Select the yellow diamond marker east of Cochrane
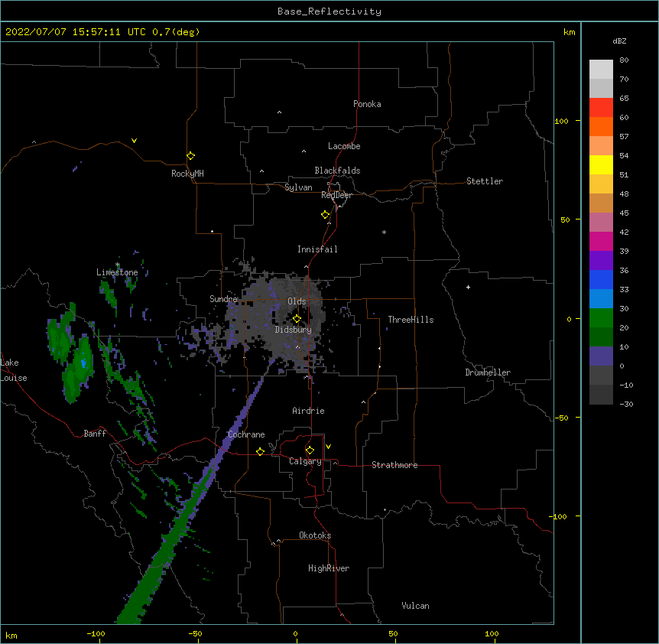Image resolution: width=659 pixels, height=644 pixels. point(260,451)
